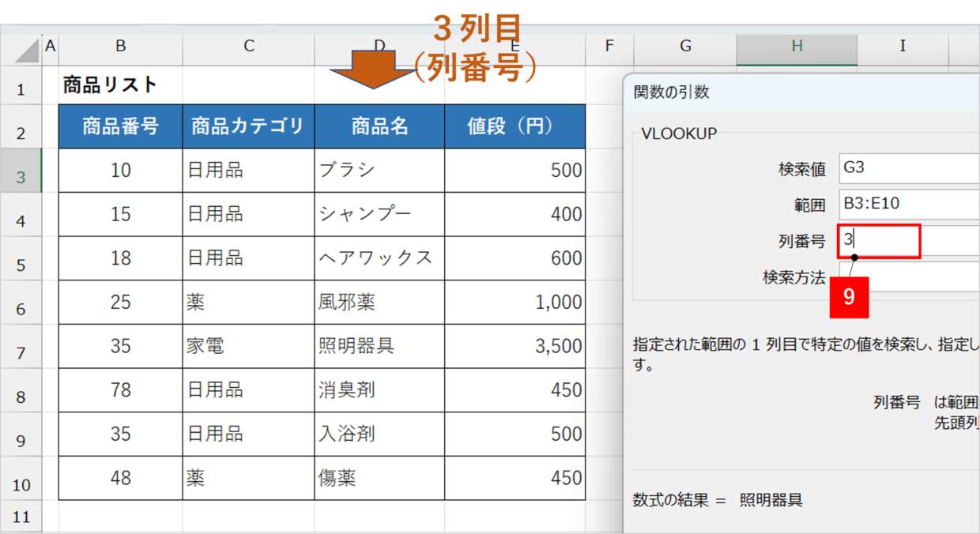
Task: Select the cell with product number 10
Action: coord(120,170)
